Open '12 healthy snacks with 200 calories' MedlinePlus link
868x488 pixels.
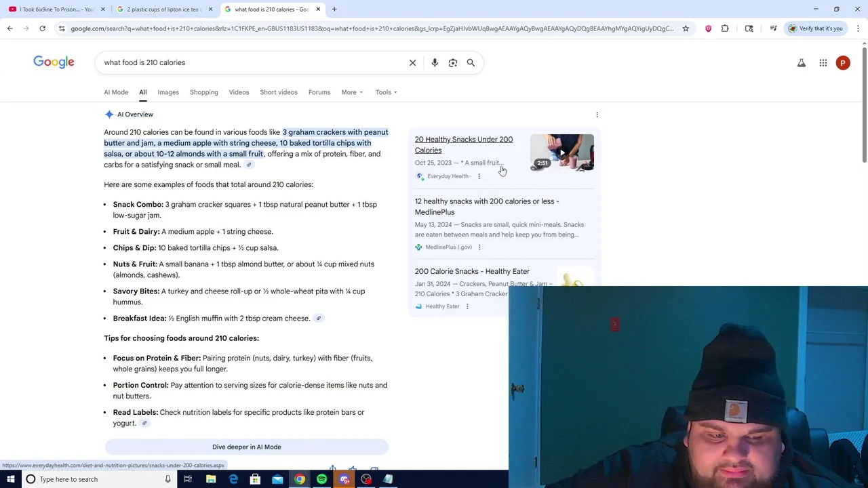click(487, 207)
